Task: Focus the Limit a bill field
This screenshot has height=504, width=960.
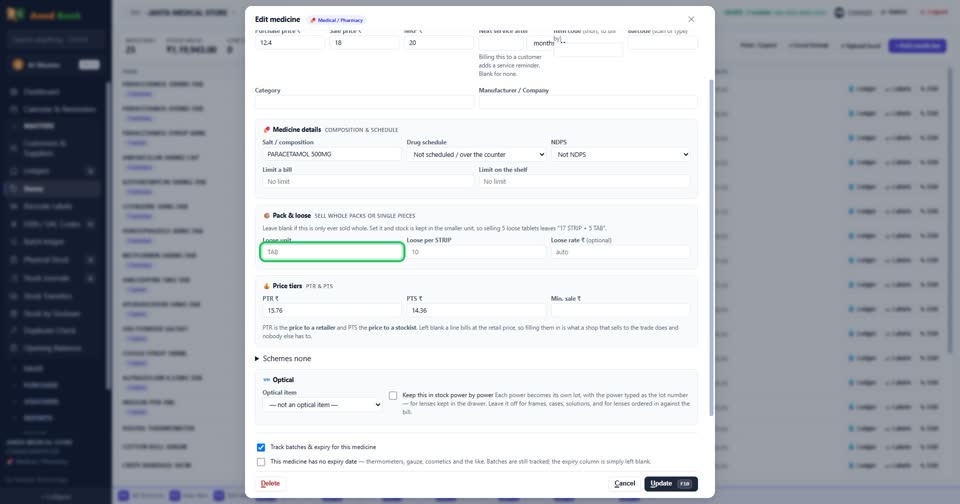Action: [368, 181]
